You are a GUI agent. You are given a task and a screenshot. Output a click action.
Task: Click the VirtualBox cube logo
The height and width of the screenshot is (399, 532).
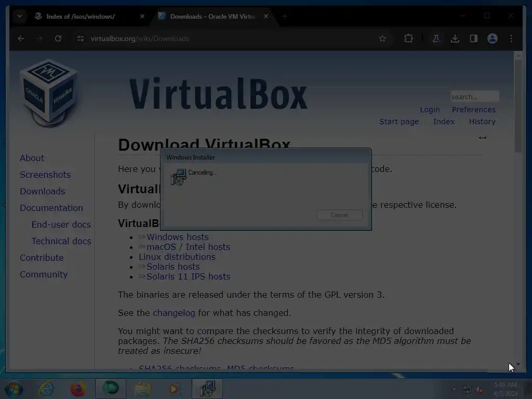(x=49, y=93)
